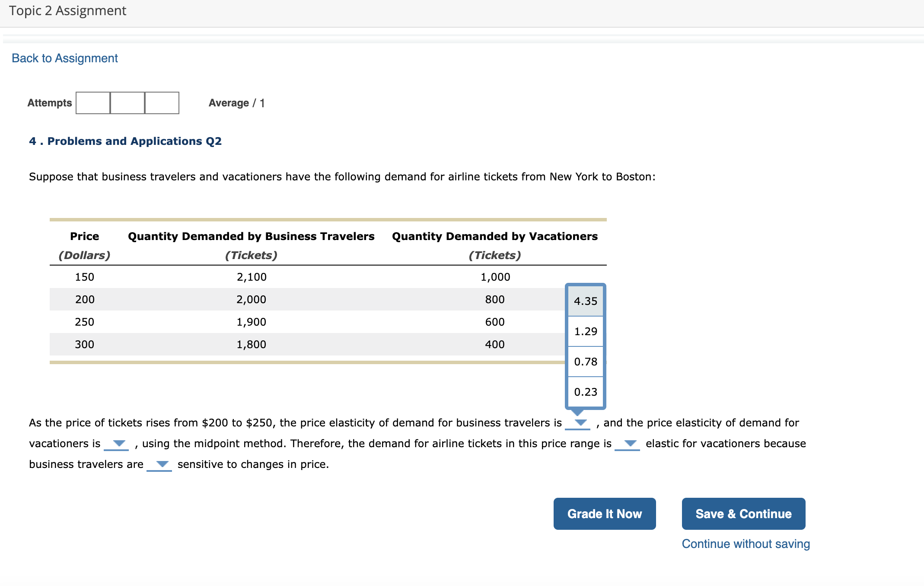The height and width of the screenshot is (586, 924).
Task: Click the Continue without saving link
Action: click(x=745, y=544)
